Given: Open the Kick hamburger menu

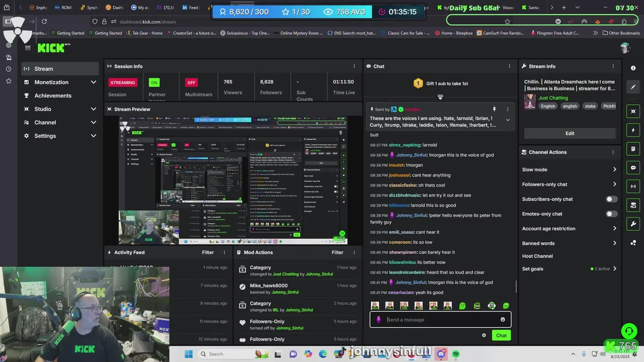Looking at the screenshot, I should click(x=28, y=48).
